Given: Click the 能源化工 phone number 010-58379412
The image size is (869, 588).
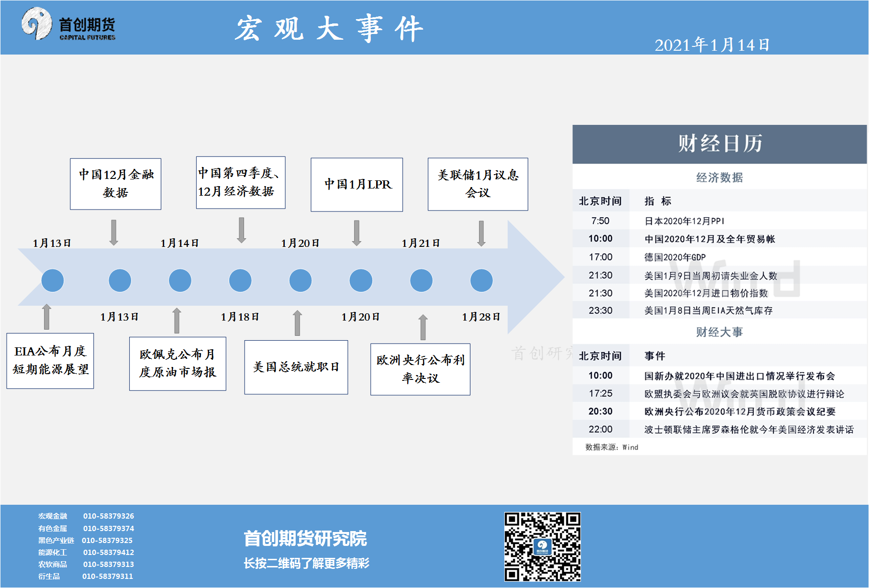Looking at the screenshot, I should click(x=109, y=553).
